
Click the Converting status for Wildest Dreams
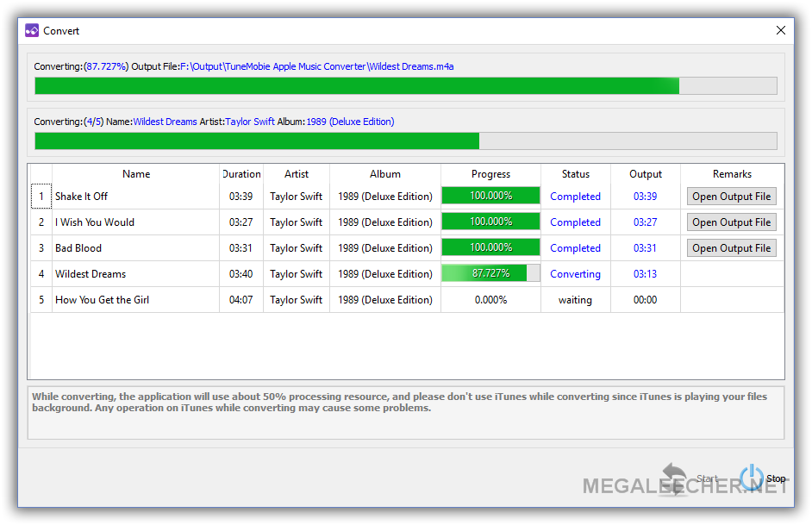pyautogui.click(x=575, y=274)
